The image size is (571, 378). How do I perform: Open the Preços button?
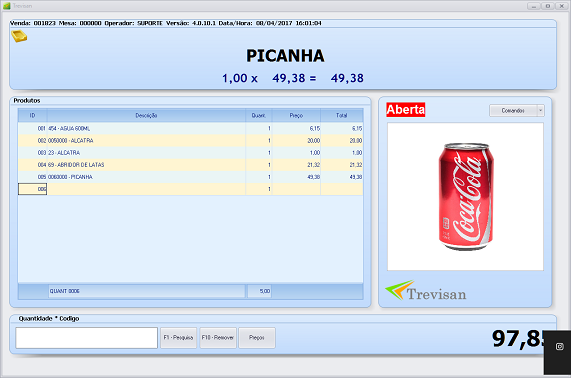click(257, 338)
